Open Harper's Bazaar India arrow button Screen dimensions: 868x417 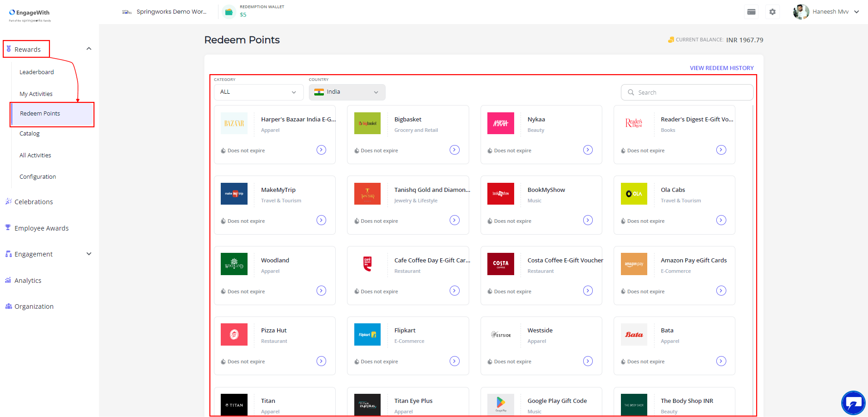(x=321, y=150)
